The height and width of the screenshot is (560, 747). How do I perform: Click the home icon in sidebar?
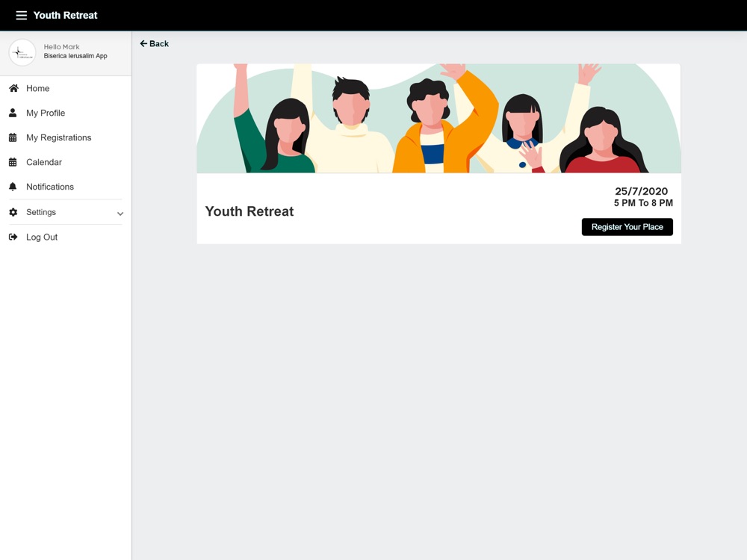pos(13,88)
